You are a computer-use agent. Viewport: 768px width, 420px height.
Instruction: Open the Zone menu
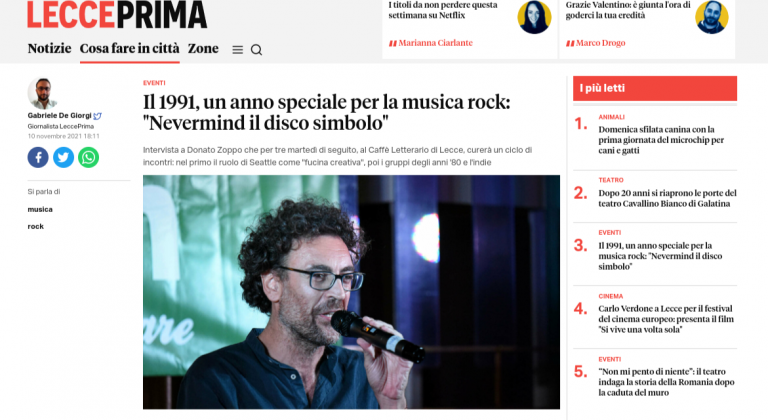coord(203,49)
